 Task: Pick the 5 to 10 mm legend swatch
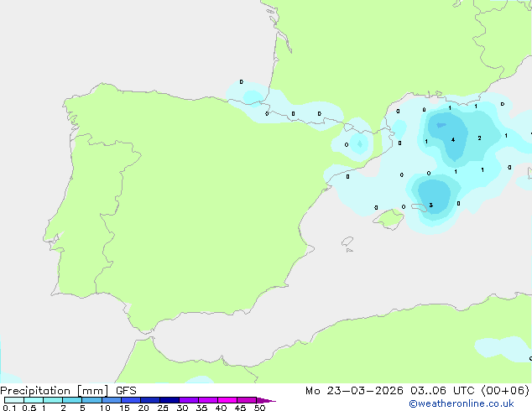(x=91, y=400)
